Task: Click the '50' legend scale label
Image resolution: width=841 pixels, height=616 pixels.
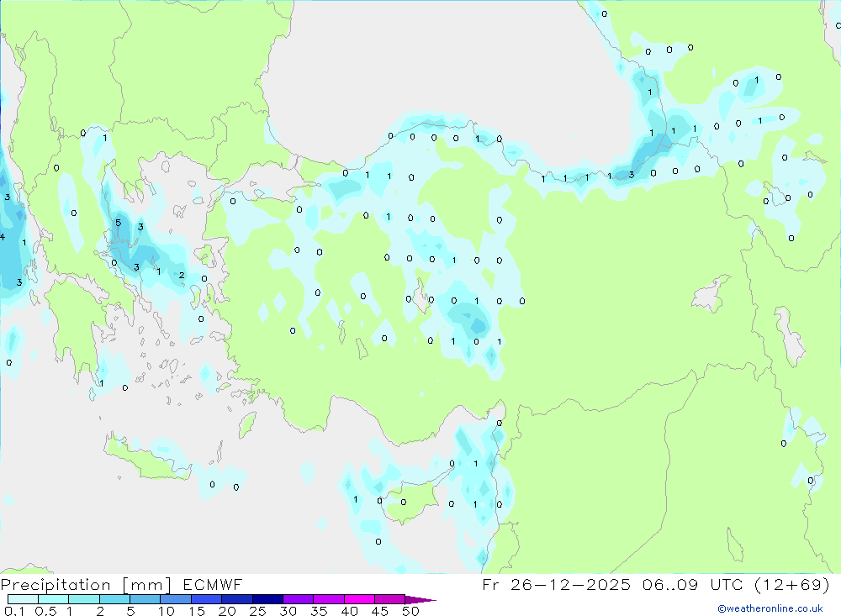Action: 410,611
